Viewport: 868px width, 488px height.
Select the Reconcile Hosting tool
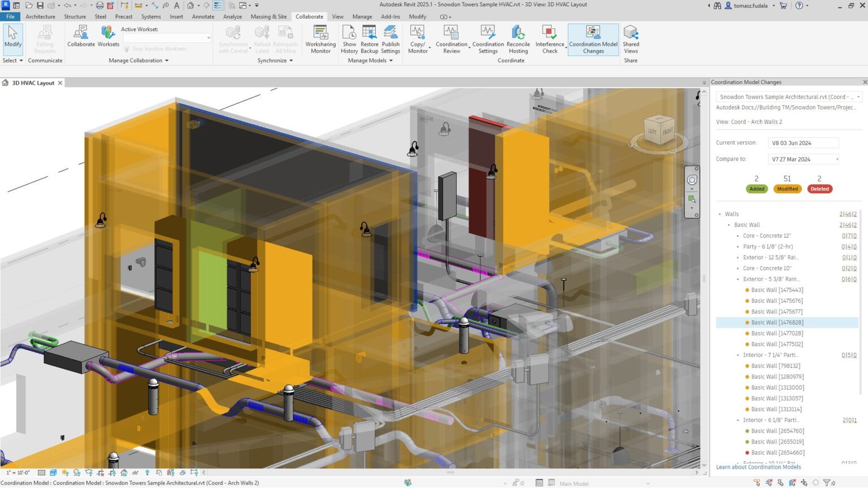[518, 38]
